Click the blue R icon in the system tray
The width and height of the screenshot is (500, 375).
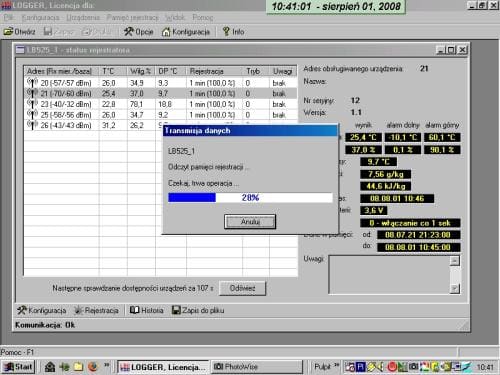tap(361, 367)
